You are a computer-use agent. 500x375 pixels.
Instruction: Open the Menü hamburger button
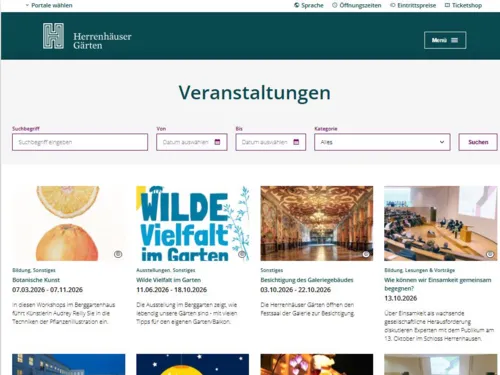click(x=445, y=40)
